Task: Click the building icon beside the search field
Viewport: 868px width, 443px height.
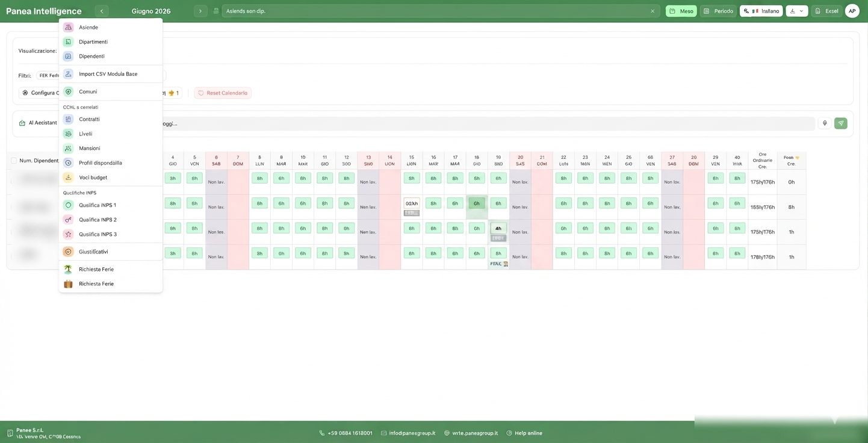Action: (216, 11)
